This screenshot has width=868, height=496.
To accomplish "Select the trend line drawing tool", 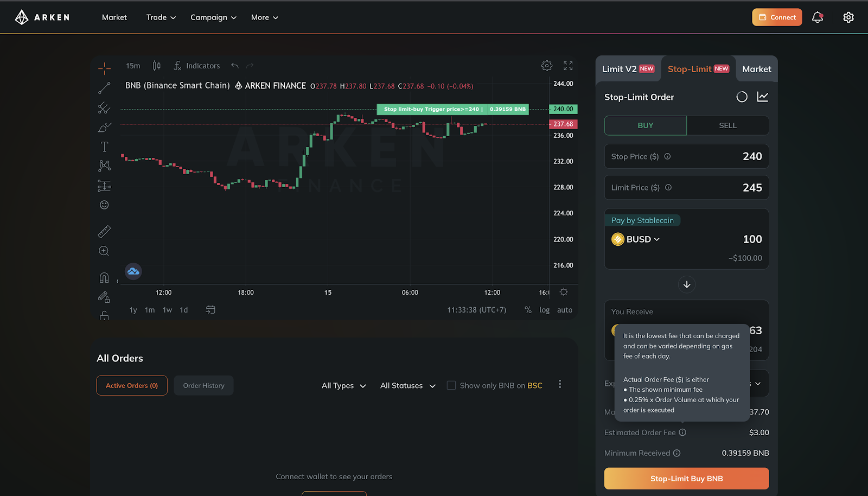I will pyautogui.click(x=104, y=88).
